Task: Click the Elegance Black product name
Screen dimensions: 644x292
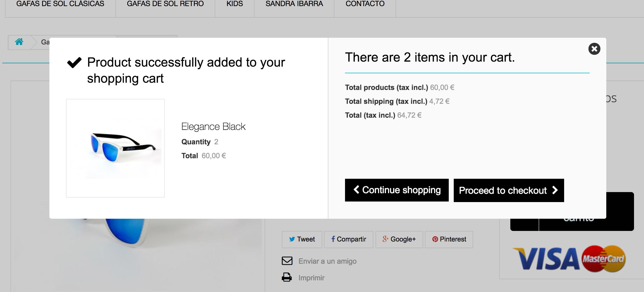Action: tap(213, 127)
